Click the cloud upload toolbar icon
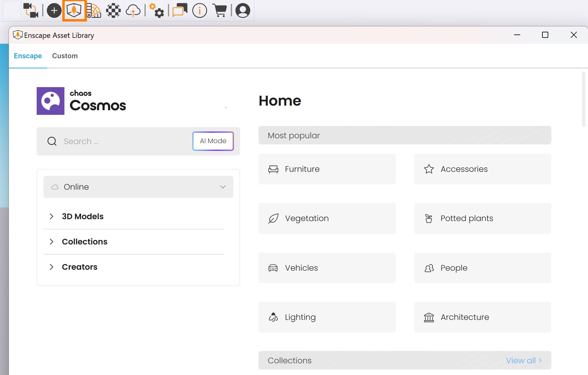This screenshot has height=375, width=588. coord(133,10)
